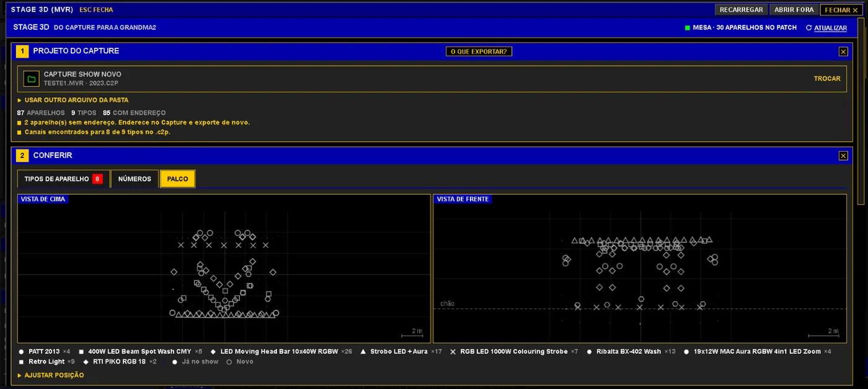Click the Strobo LED + Aura legend triangle
Screen dimensions: 868x389
coord(363,352)
